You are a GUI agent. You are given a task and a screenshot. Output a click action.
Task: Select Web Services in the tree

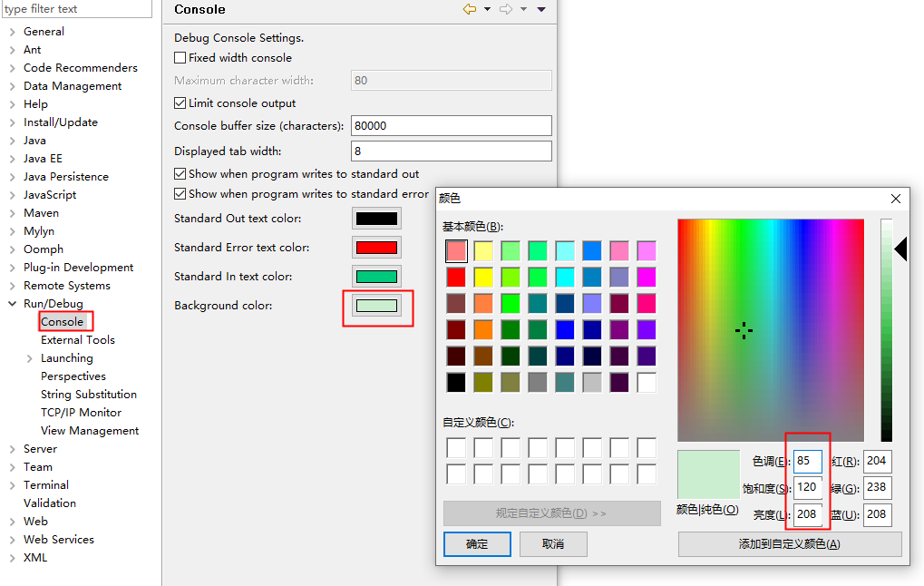(58, 540)
